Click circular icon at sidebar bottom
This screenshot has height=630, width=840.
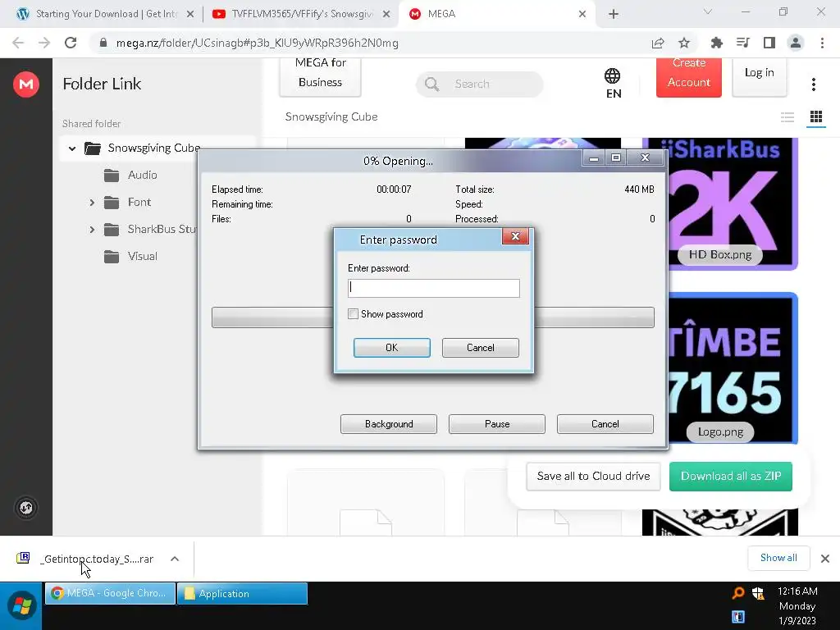point(25,507)
